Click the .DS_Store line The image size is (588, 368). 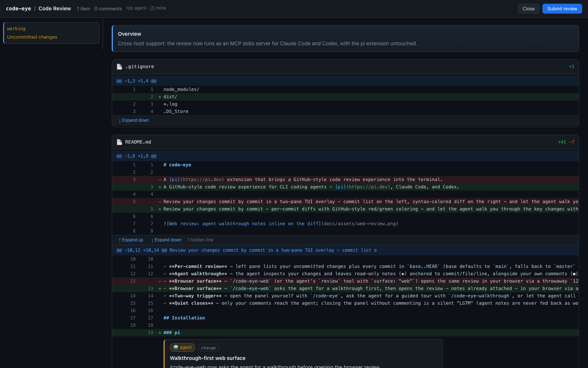pos(345,112)
